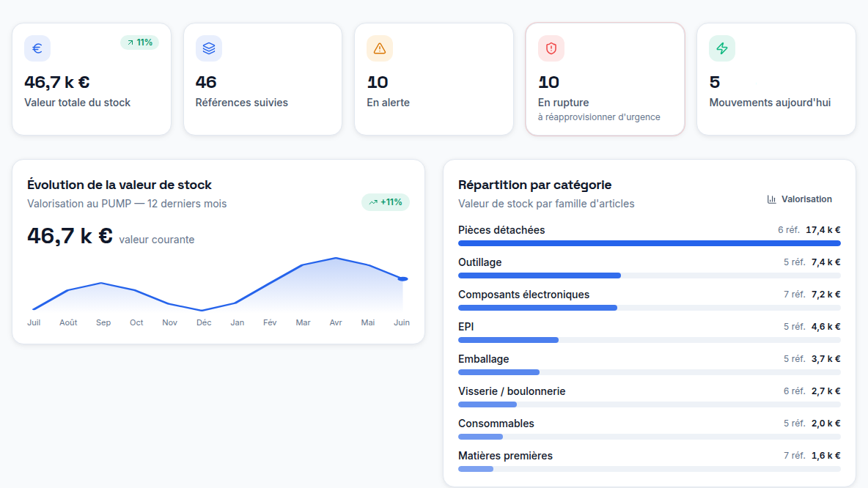
Task: Select the Composants électroniques category label
Action: click(x=523, y=295)
